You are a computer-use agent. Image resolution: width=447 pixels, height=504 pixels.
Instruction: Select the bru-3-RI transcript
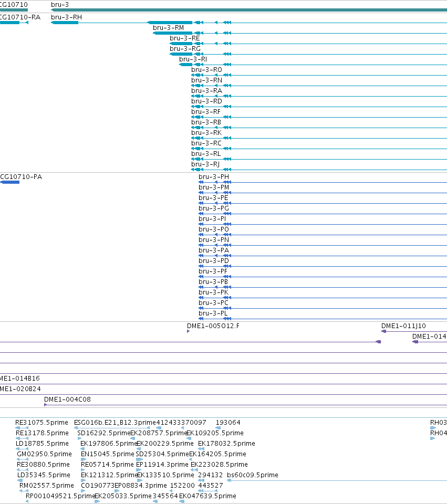coord(193,59)
